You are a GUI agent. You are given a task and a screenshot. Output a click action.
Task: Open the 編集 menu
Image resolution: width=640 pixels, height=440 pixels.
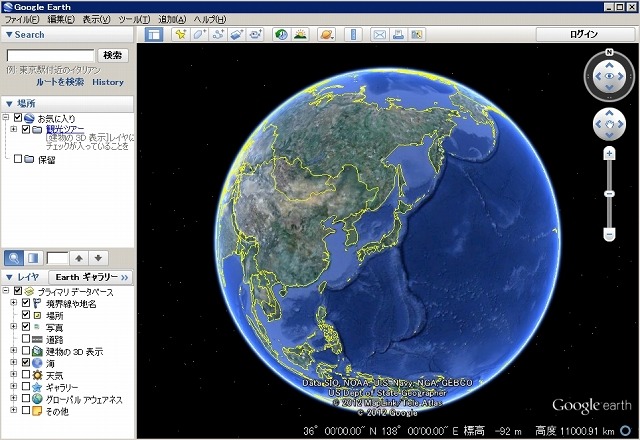pyautogui.click(x=61, y=19)
